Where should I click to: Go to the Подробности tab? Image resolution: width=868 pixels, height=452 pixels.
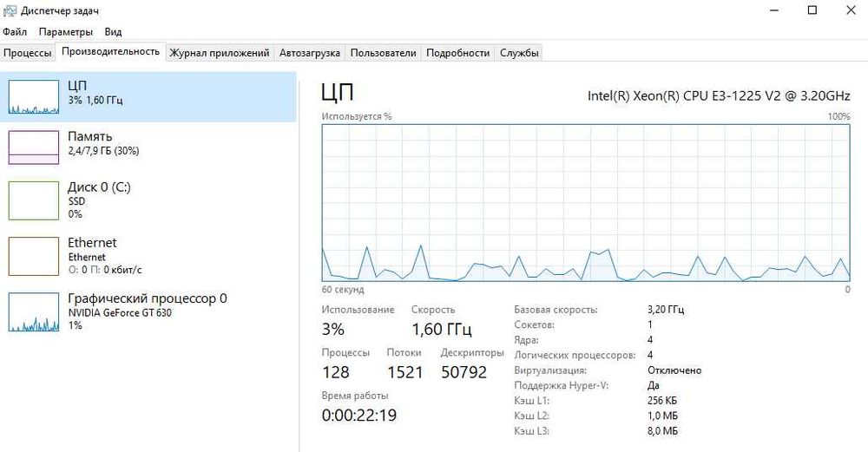(457, 53)
